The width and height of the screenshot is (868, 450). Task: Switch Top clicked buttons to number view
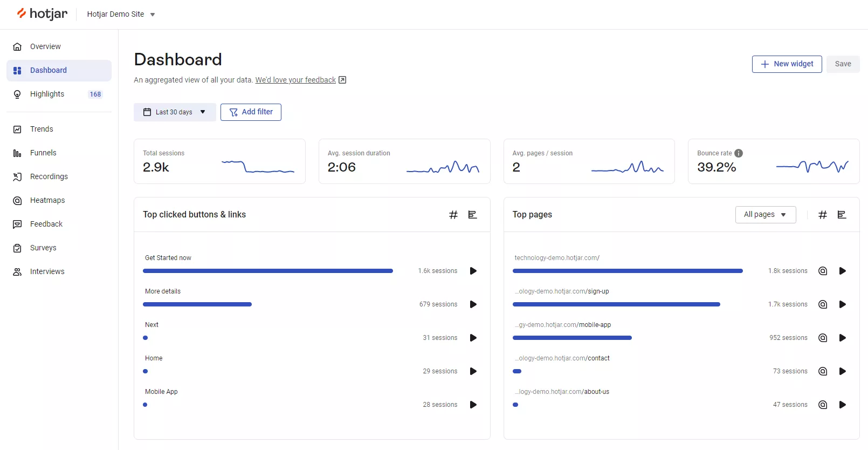453,215
